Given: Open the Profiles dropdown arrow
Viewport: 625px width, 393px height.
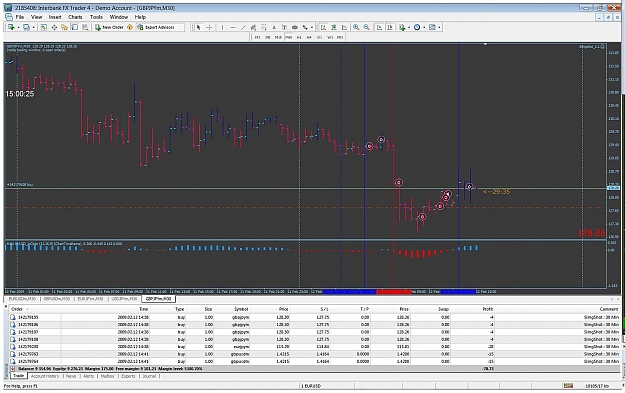Looking at the screenshot, I should tap(33, 28).
